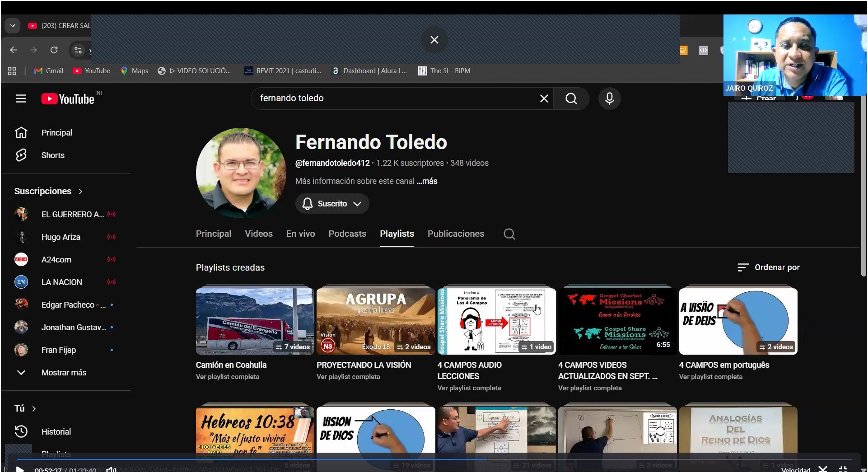Image resolution: width=868 pixels, height=473 pixels.
Task: Click the browser forward arrow
Action: click(x=33, y=50)
